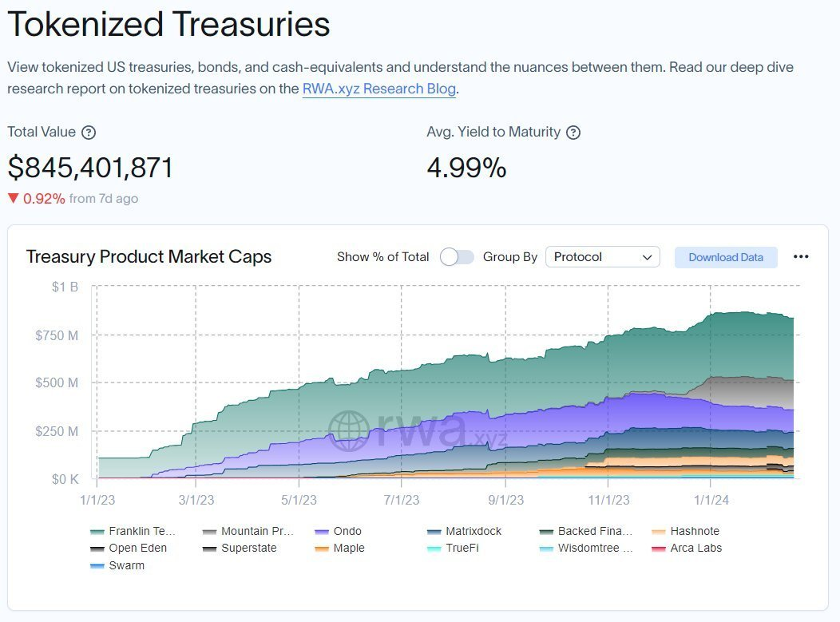The width and height of the screenshot is (840, 622).
Task: Toggle Open Eden legend entry
Action: [129, 548]
